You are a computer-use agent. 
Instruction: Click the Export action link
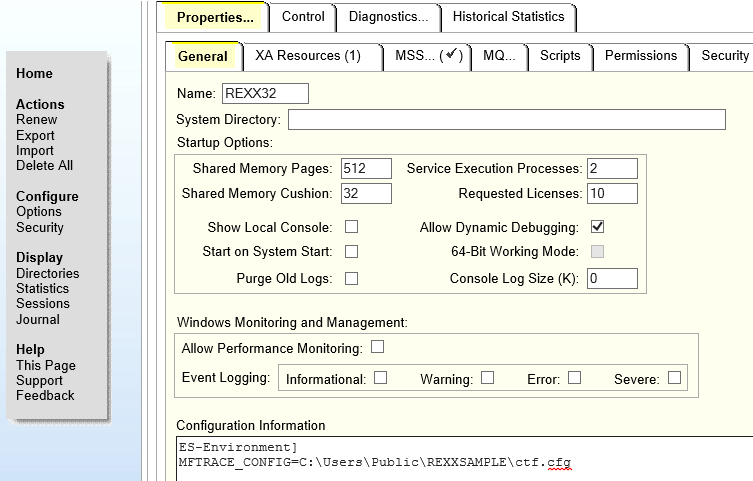click(35, 135)
